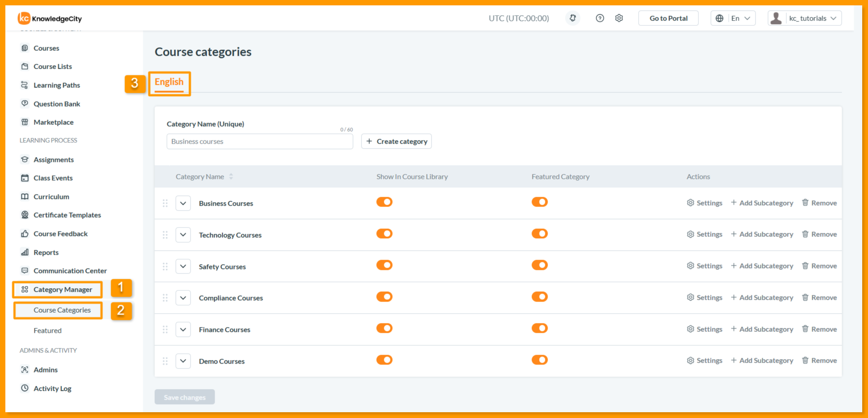Expand the Finance Courses row
Image resolution: width=868 pixels, height=418 pixels.
(x=183, y=329)
